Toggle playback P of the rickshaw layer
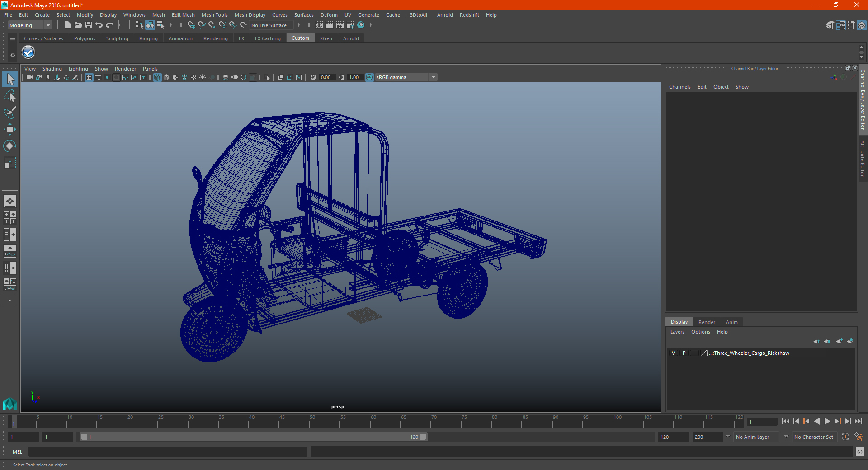868x470 pixels. point(684,353)
